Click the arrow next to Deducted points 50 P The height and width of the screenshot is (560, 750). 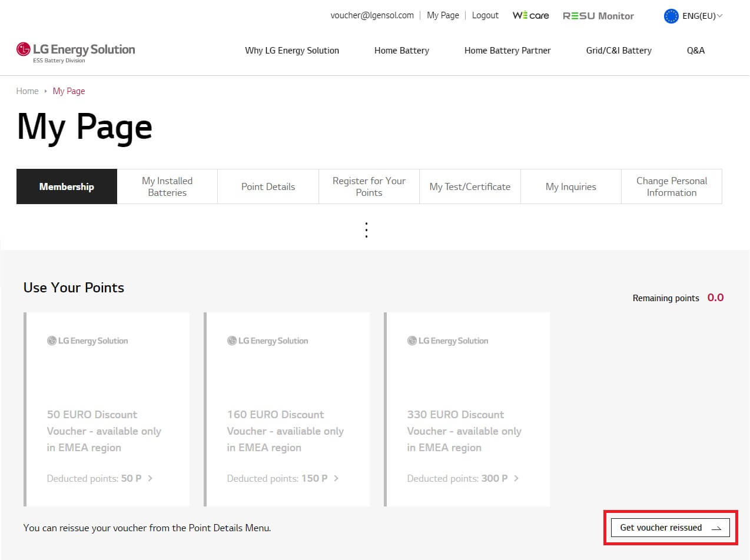(151, 478)
